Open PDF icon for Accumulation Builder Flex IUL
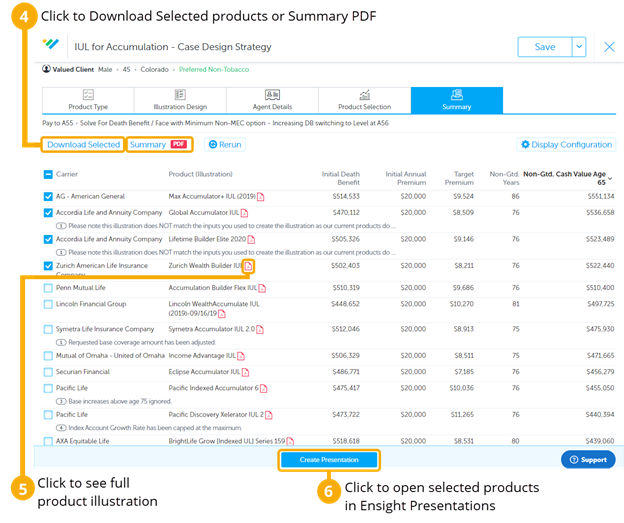This screenshot has height=523, width=624. point(262,288)
